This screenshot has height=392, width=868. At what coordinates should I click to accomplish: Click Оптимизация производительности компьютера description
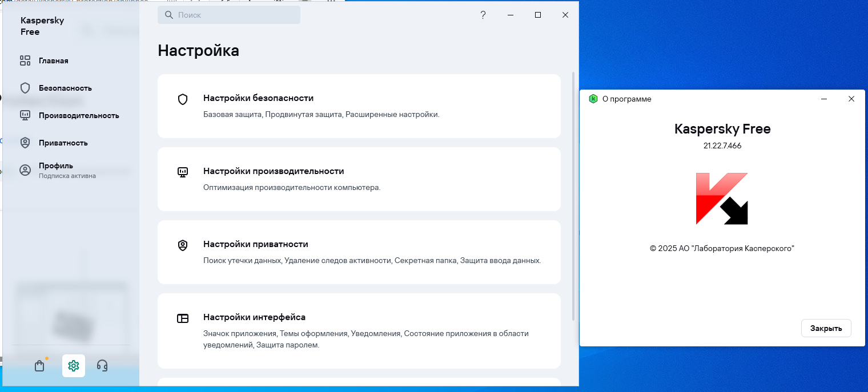292,187
